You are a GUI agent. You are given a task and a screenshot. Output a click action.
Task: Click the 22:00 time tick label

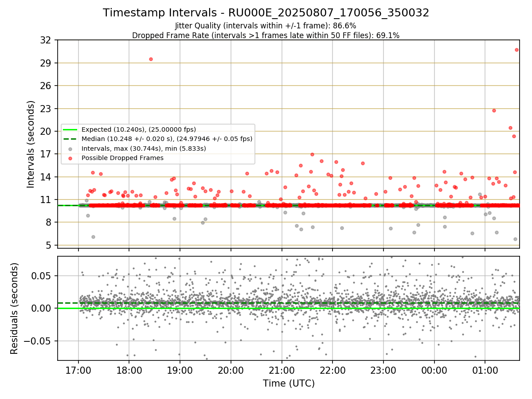[332, 370]
